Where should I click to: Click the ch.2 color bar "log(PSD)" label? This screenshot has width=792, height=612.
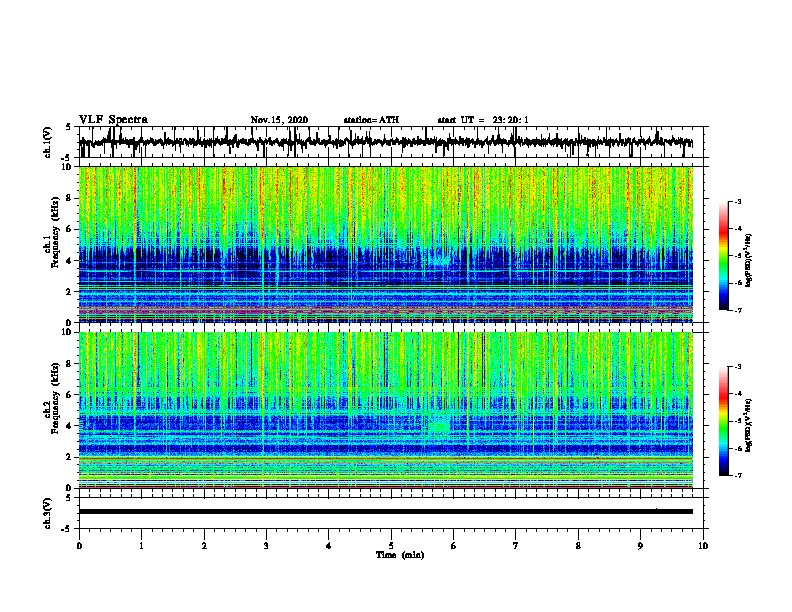(749, 425)
